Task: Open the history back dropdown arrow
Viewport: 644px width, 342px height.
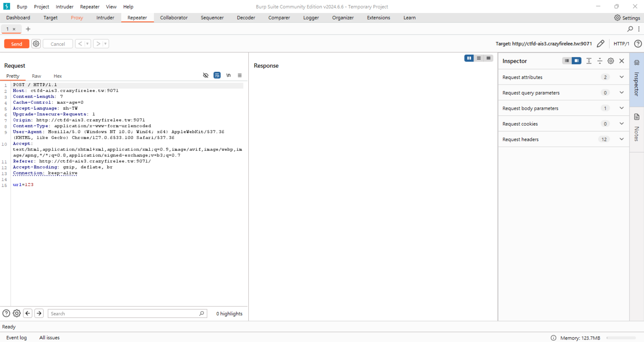Action: coord(87,44)
